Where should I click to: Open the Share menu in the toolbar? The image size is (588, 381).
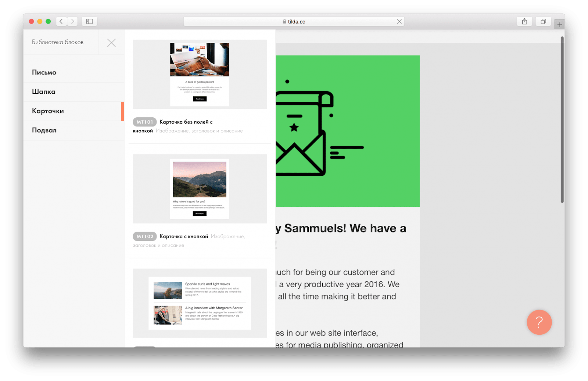point(524,21)
